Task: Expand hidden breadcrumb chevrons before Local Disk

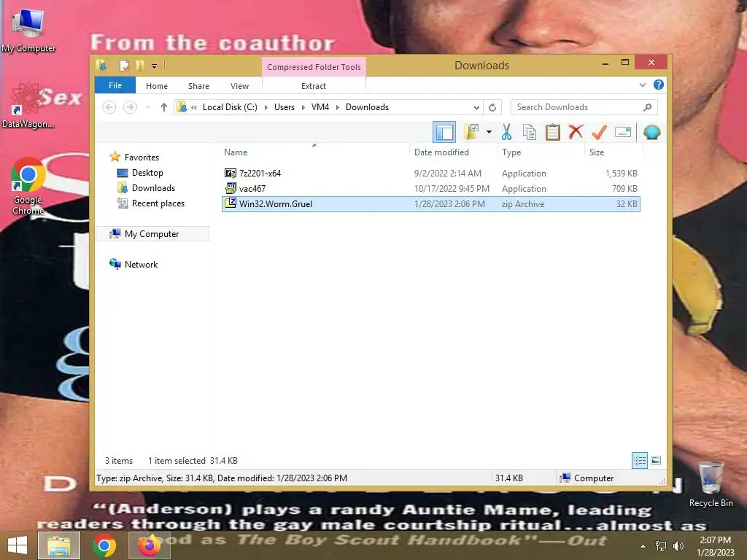Action: click(x=194, y=108)
